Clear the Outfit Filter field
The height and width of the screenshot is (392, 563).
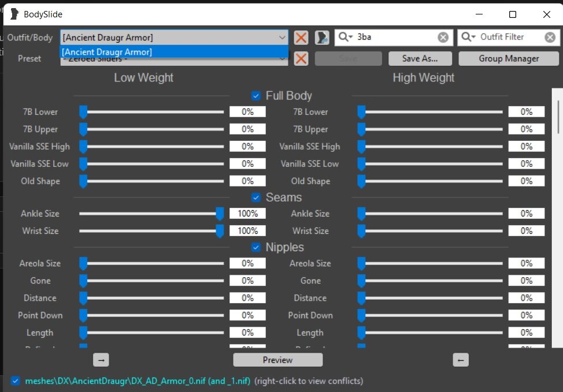pos(550,38)
